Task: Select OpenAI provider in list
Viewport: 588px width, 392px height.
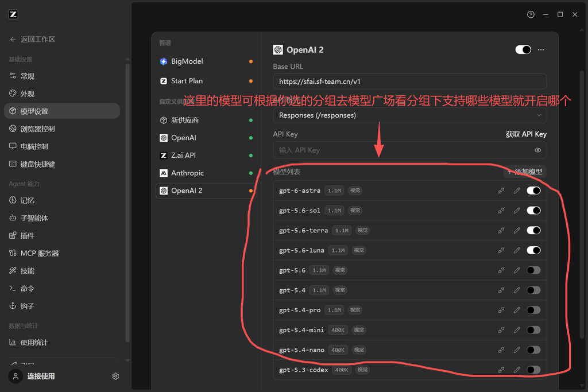Action: (x=206, y=138)
